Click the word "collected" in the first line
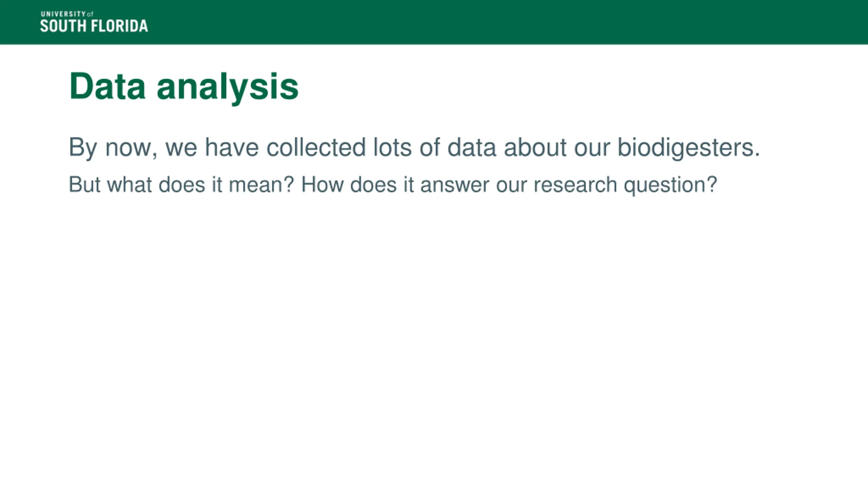The width and height of the screenshot is (868, 488). click(316, 147)
